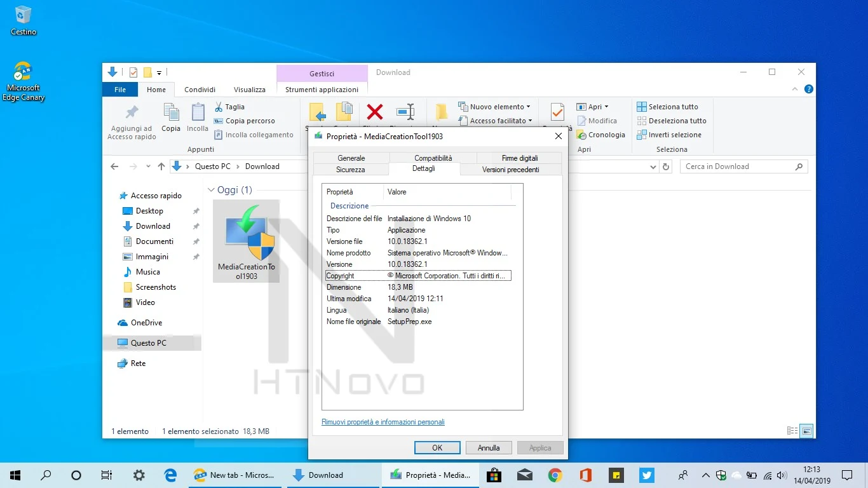Screen dimensions: 868x488
Task: Click Cronologia in the Apri group
Action: 601,135
